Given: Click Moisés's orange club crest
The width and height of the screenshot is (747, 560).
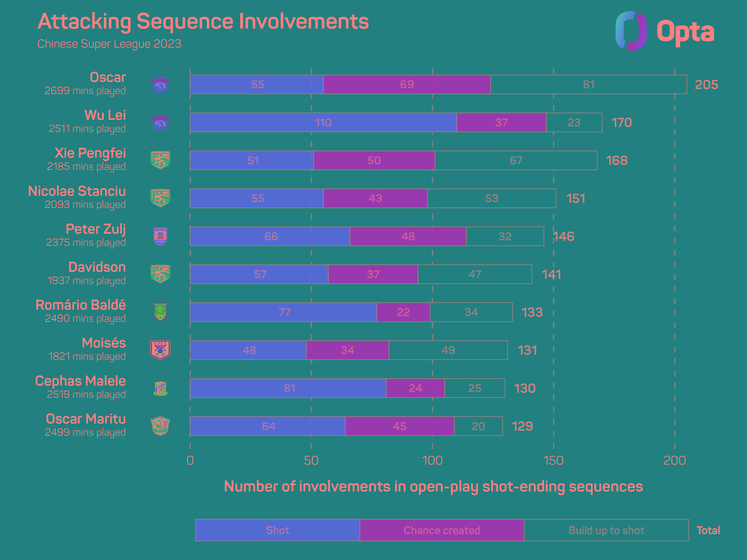Looking at the screenshot, I should [160, 350].
